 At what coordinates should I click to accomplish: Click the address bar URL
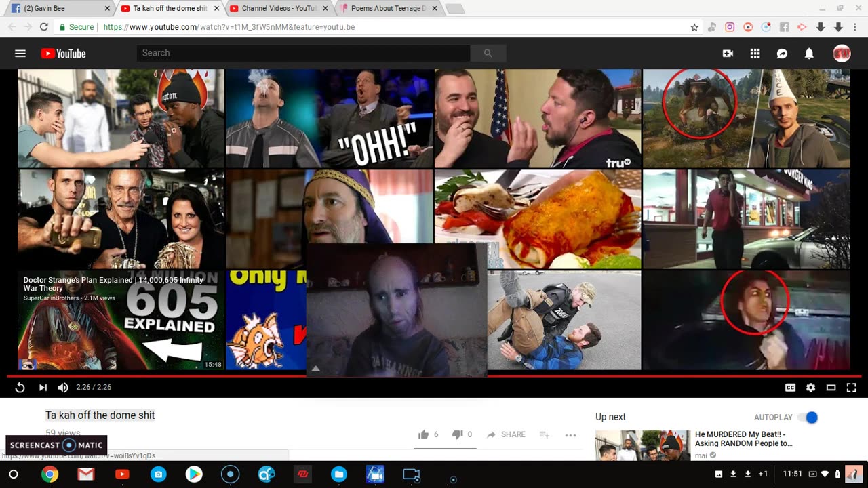[229, 27]
